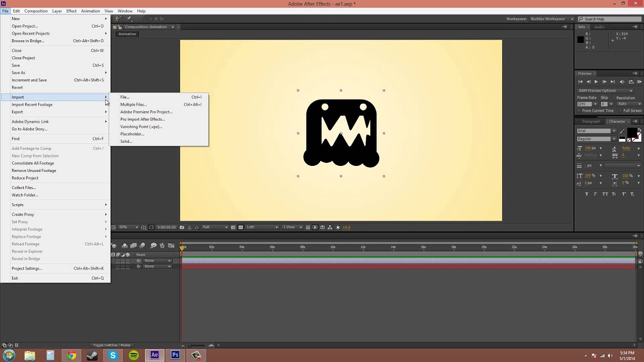Open File Explorer from taskbar
The image size is (644, 362).
[30, 355]
